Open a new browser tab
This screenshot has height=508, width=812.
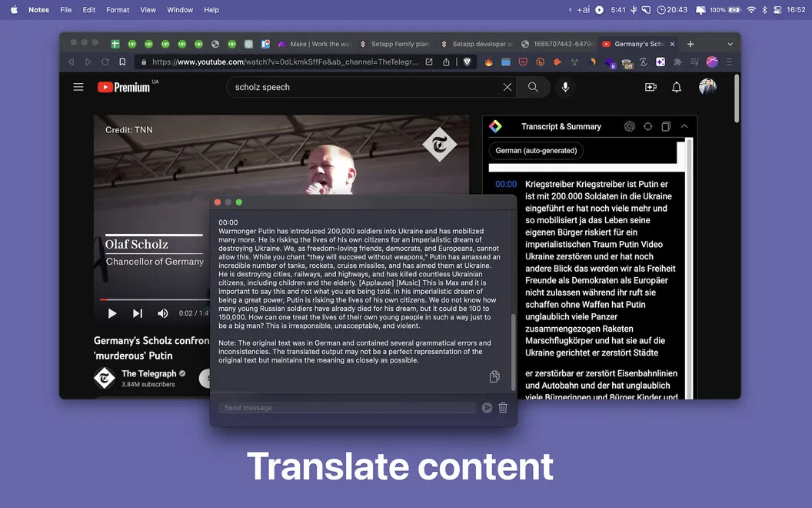pos(691,44)
